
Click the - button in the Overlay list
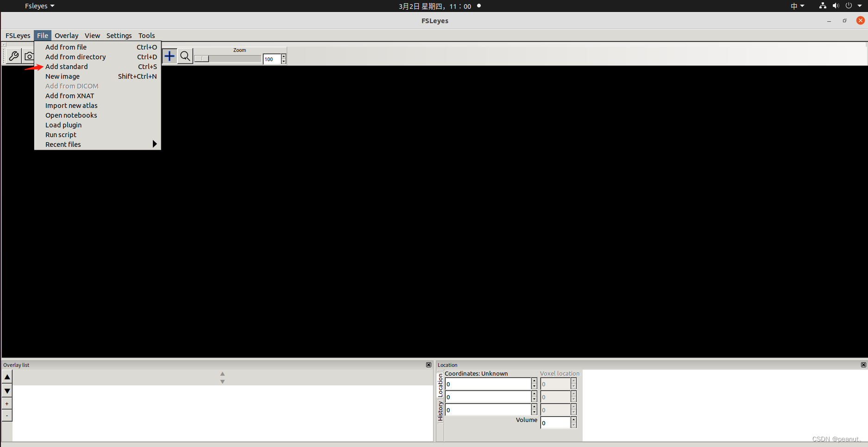[7, 415]
